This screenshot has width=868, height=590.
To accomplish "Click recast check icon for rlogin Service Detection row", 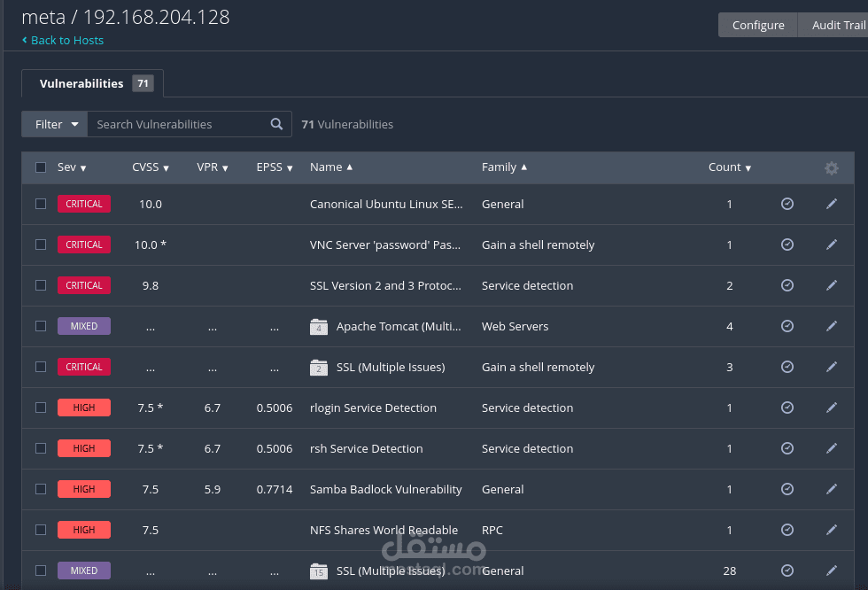I will click(x=787, y=408).
